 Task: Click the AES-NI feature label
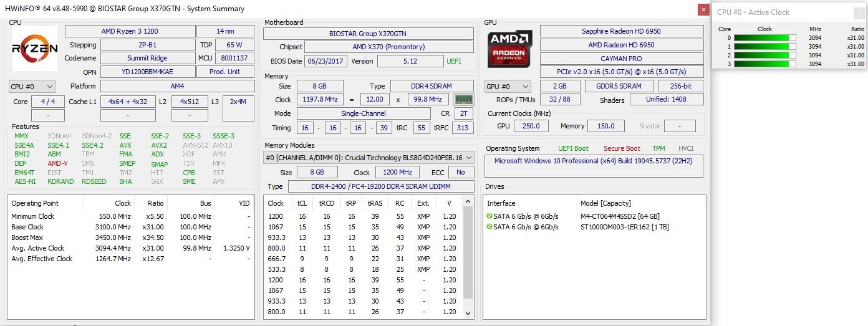pos(25,182)
